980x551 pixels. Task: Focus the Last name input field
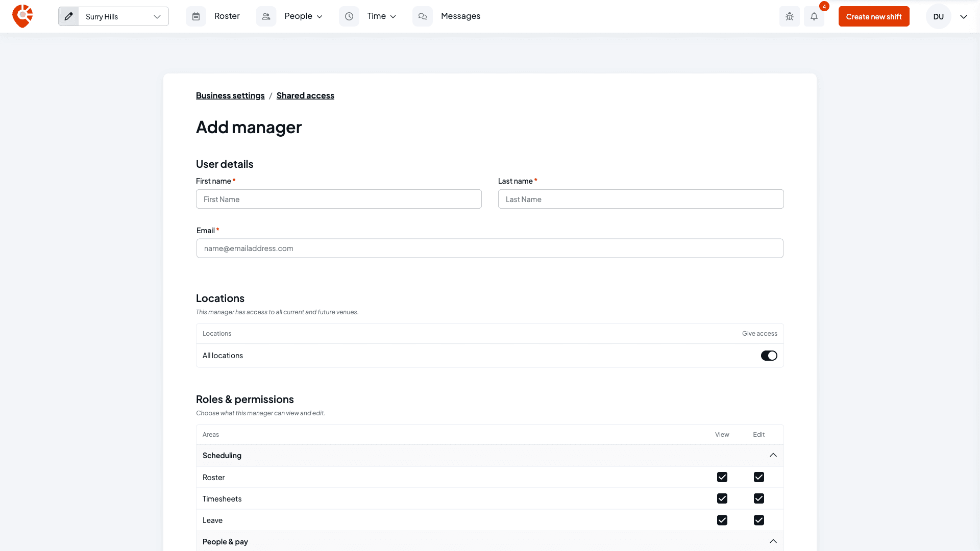pyautogui.click(x=641, y=199)
